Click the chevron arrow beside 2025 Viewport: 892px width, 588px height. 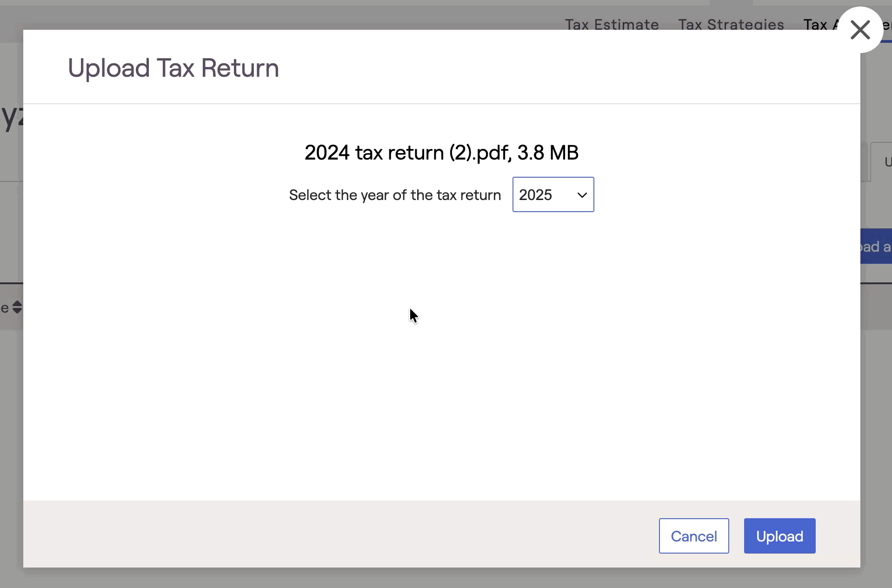click(x=582, y=195)
